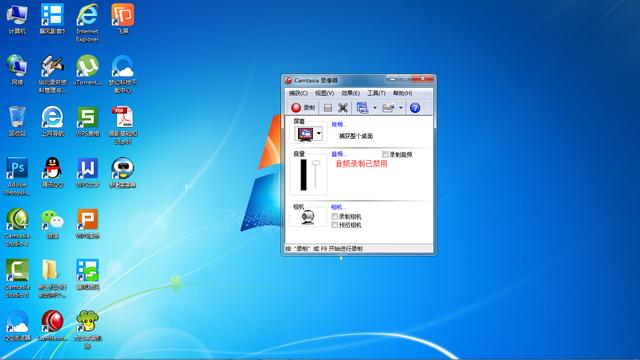Click the status bar hint mentioning F9

(324, 248)
